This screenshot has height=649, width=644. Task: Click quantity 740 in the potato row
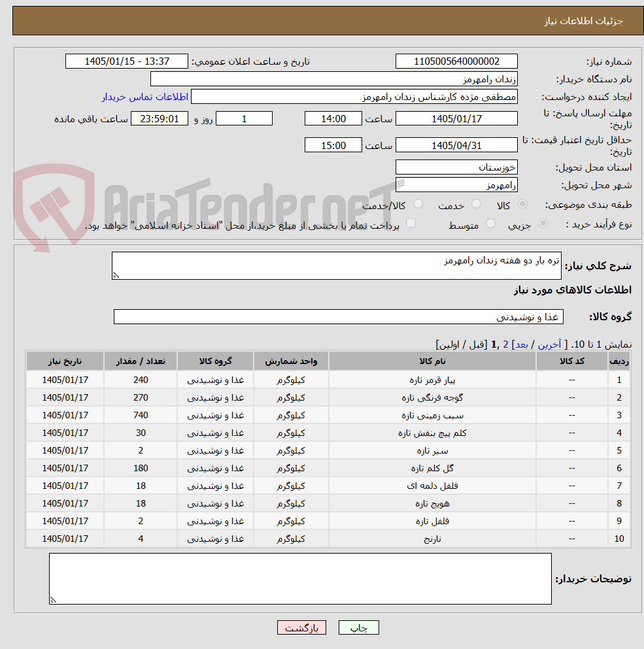(141, 415)
